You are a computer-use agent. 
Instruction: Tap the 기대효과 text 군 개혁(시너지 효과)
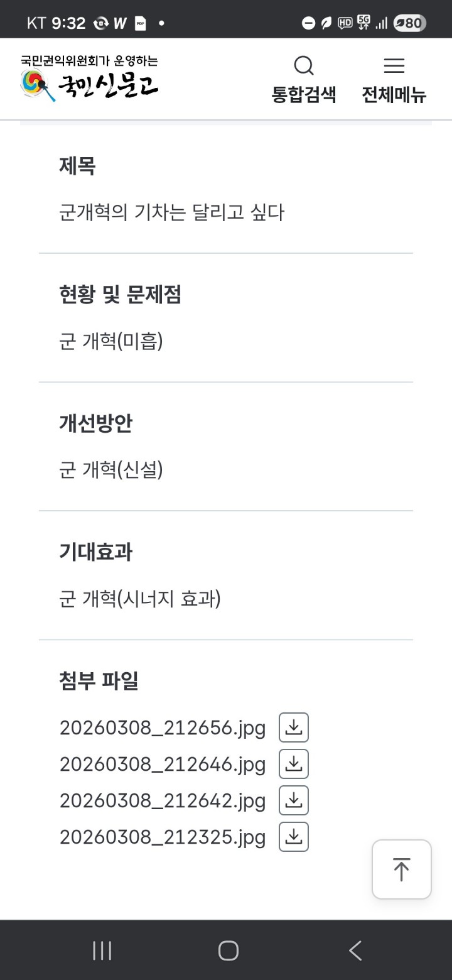click(140, 599)
